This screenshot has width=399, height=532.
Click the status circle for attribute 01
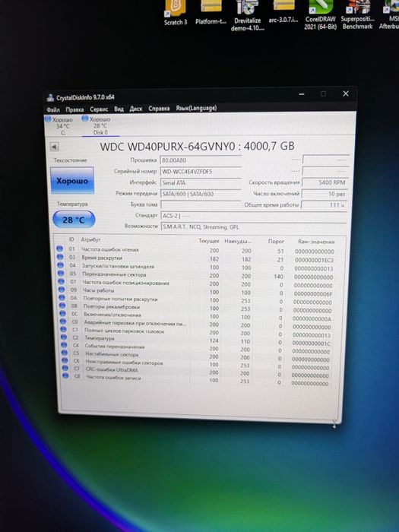click(x=60, y=249)
